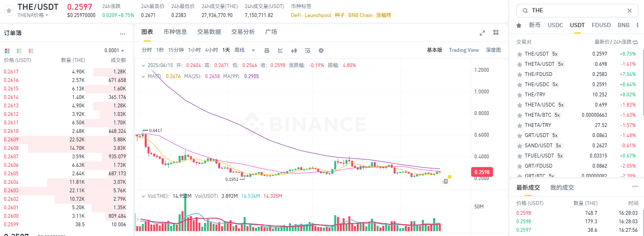Open the multi-chart layout grid icon
Image resolution: width=644 pixels, height=236 pixels.
(x=496, y=33)
